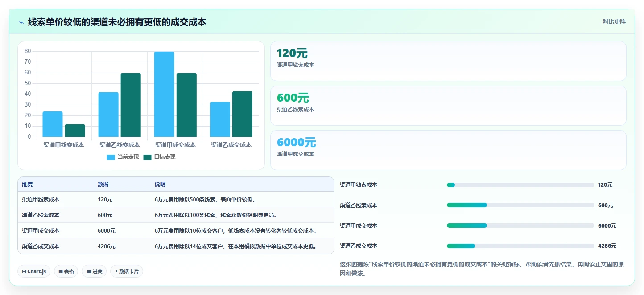Click table cell 渠道乙线索成本

pyautogui.click(x=41, y=215)
